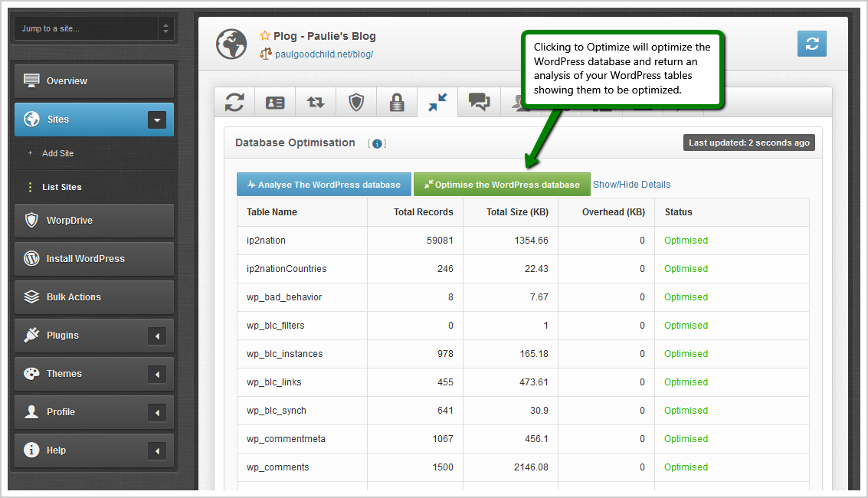This screenshot has height=498, width=868.
Task: Collapse the Sites dropdown arrow
Action: tap(156, 120)
